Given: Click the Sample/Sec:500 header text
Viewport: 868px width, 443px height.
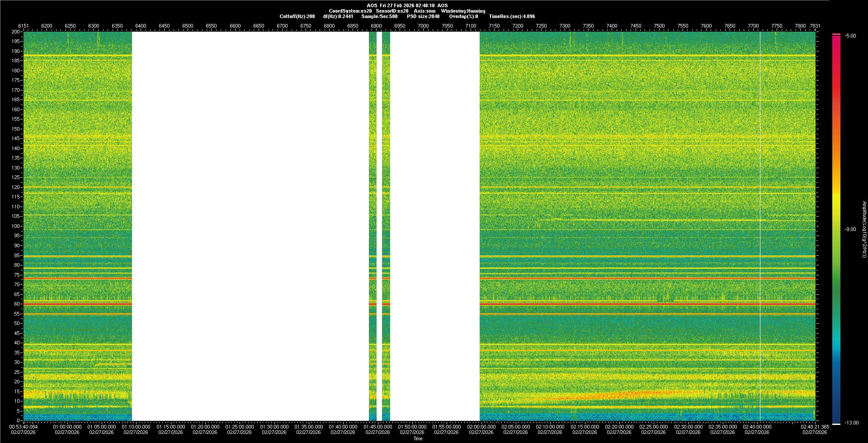Looking at the screenshot, I should coord(379,16).
